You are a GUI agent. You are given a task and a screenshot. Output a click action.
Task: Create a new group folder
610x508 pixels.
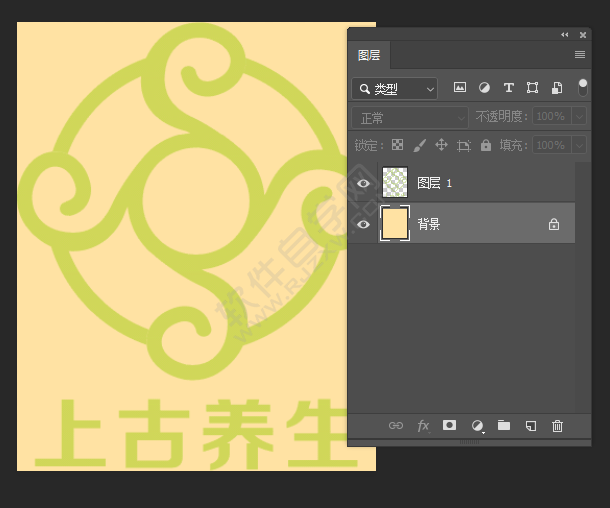point(504,425)
